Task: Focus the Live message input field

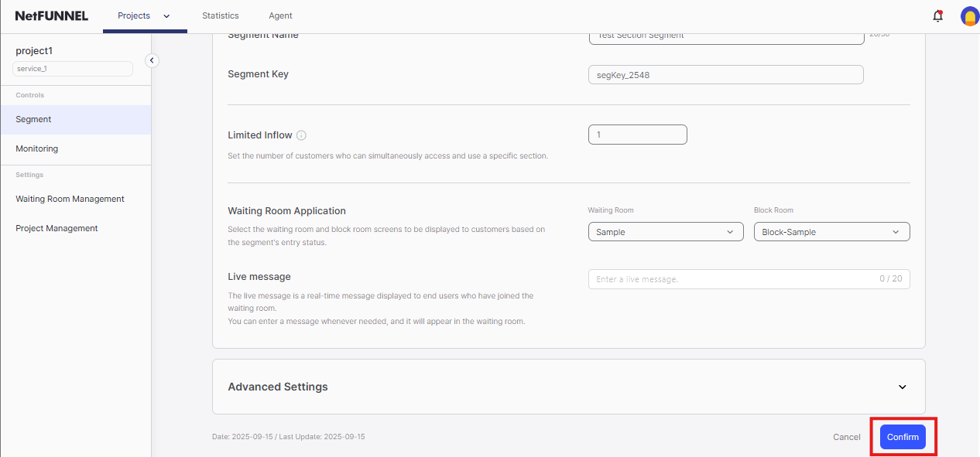Action: point(732,279)
